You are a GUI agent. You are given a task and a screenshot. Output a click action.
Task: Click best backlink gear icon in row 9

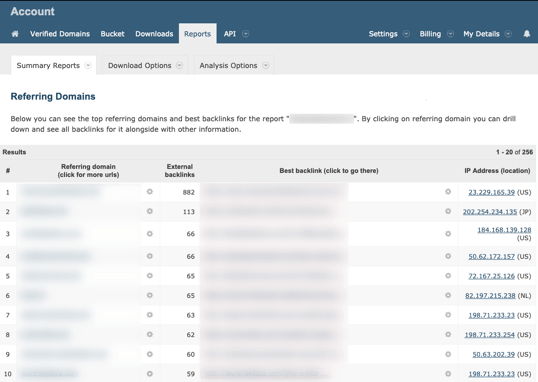[x=448, y=354]
